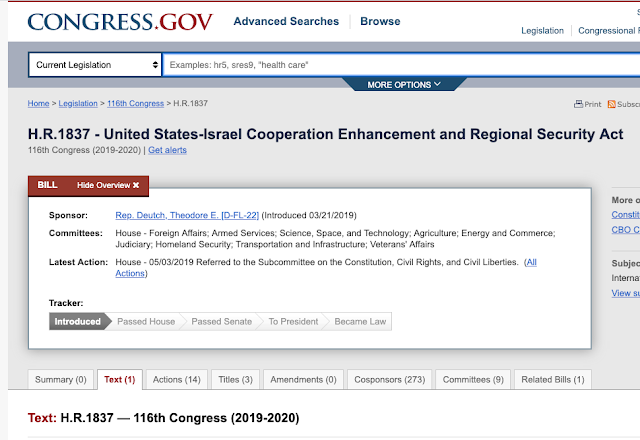Select the Text (1) tab

[x=120, y=380]
